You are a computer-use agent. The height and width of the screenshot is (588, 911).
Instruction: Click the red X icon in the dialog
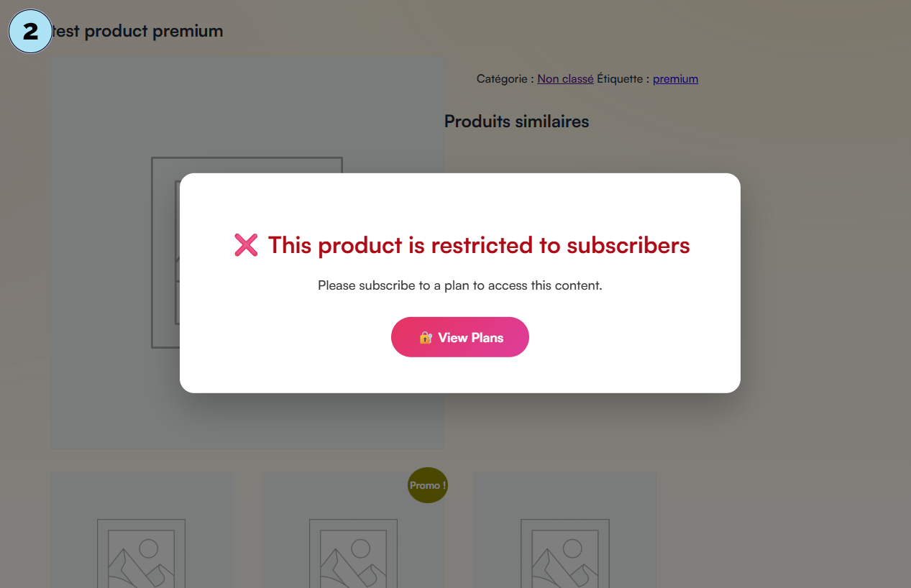coord(246,245)
